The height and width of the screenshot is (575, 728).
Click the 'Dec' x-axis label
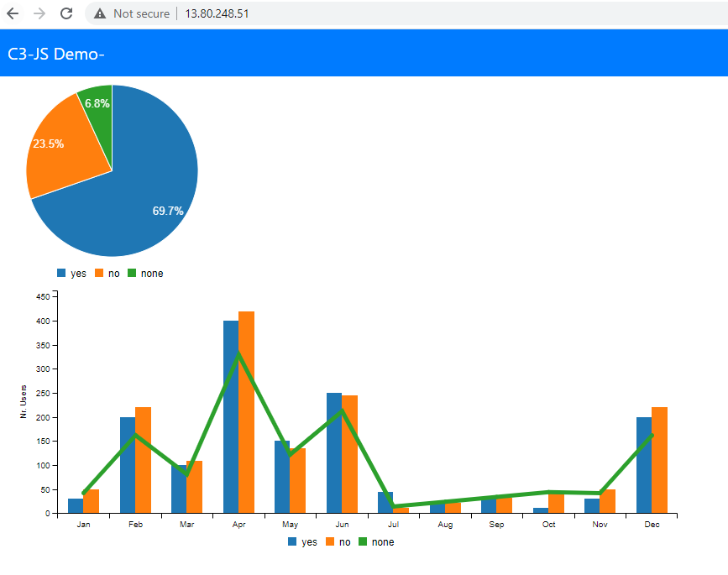click(652, 525)
